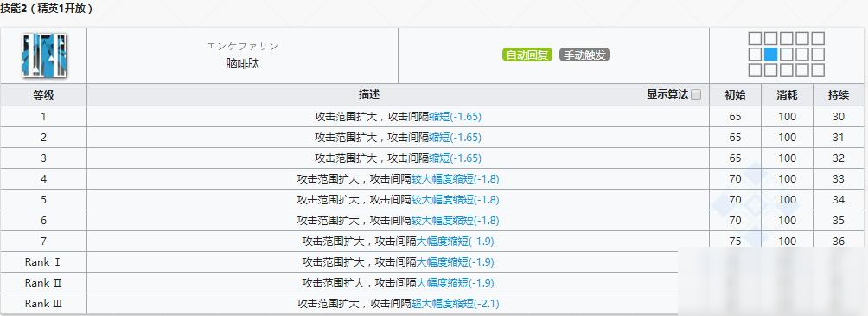Image resolution: width=868 pixels, height=316 pixels.
Task: Click level number 7 cell
Action: pos(44,242)
